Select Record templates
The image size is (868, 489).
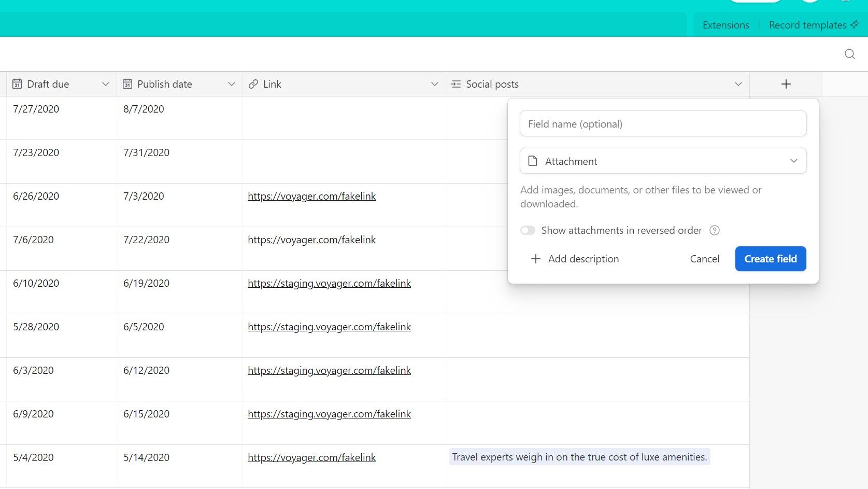coord(806,24)
